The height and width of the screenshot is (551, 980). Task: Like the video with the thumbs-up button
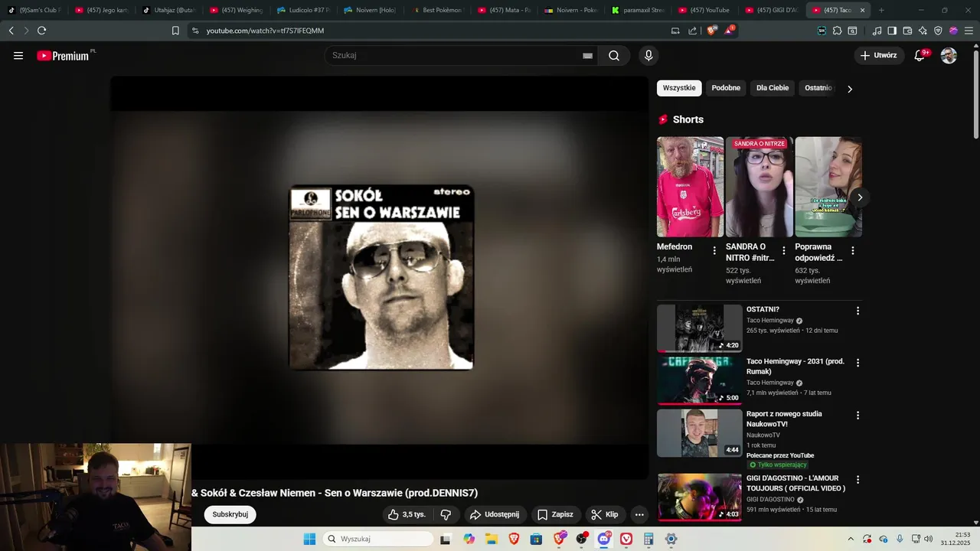tap(406, 514)
